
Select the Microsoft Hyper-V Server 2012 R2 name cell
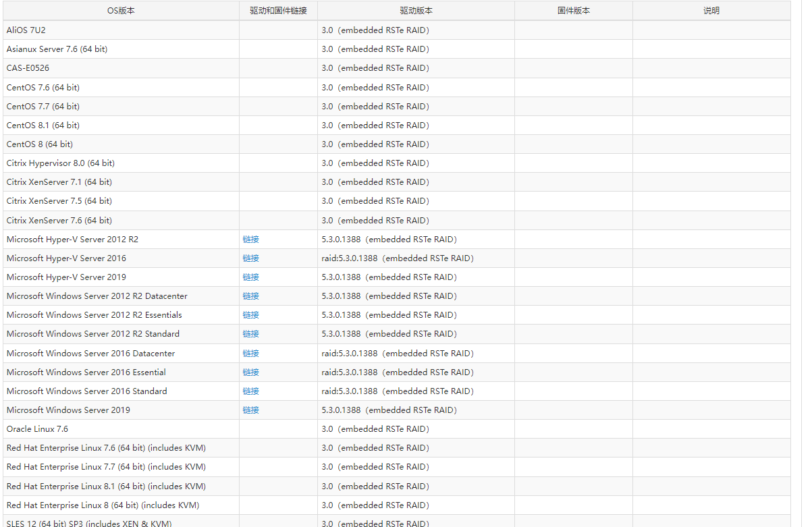pos(121,240)
